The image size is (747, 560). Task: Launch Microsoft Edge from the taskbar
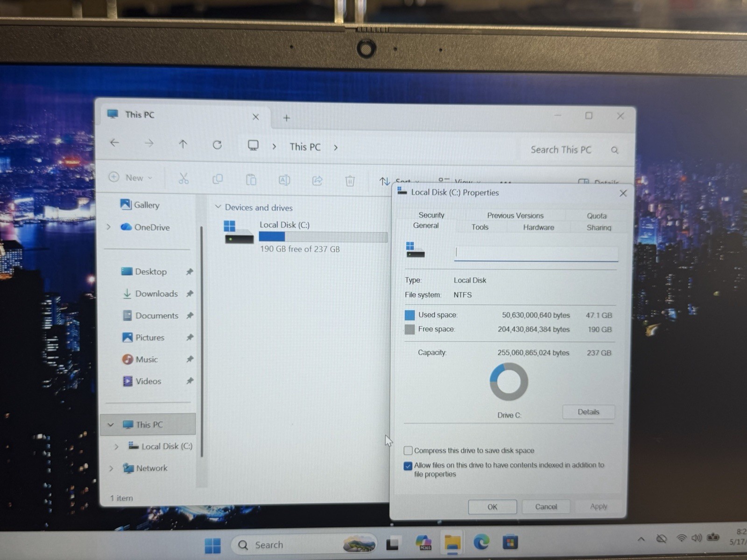tap(481, 542)
